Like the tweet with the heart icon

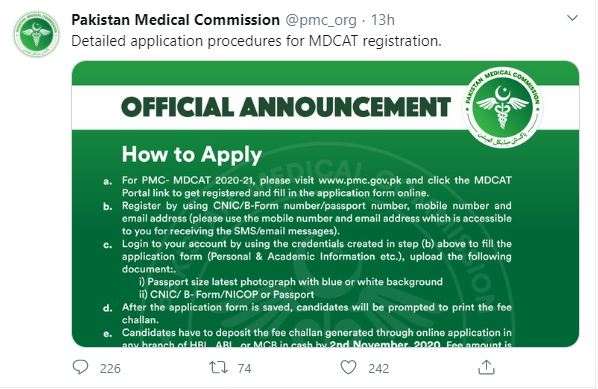(348, 367)
